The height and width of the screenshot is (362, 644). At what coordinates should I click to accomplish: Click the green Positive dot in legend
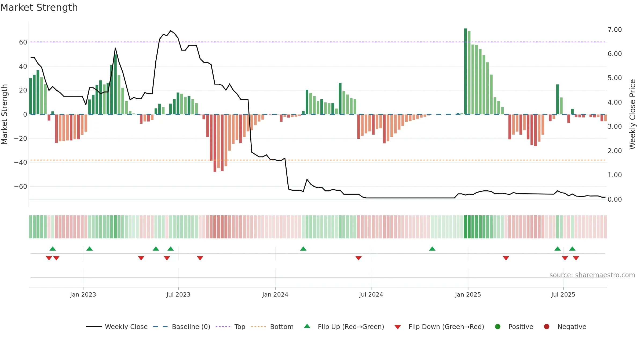(498, 327)
